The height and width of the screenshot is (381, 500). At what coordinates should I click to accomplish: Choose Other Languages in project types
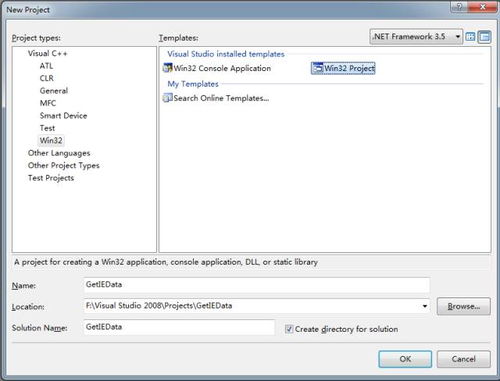[59, 153]
